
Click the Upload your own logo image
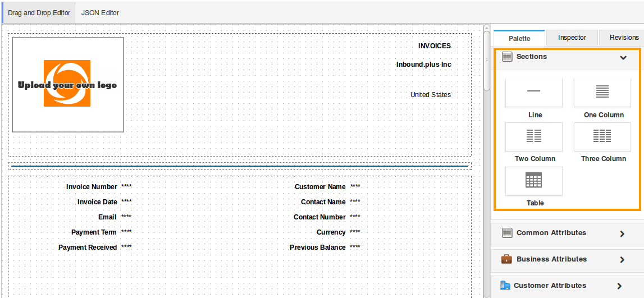(68, 85)
